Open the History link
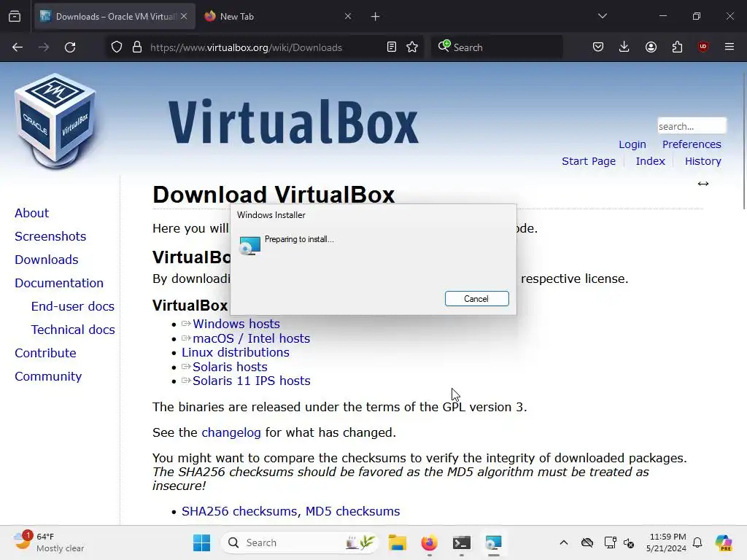Viewport: 747px width, 560px height. [703, 161]
